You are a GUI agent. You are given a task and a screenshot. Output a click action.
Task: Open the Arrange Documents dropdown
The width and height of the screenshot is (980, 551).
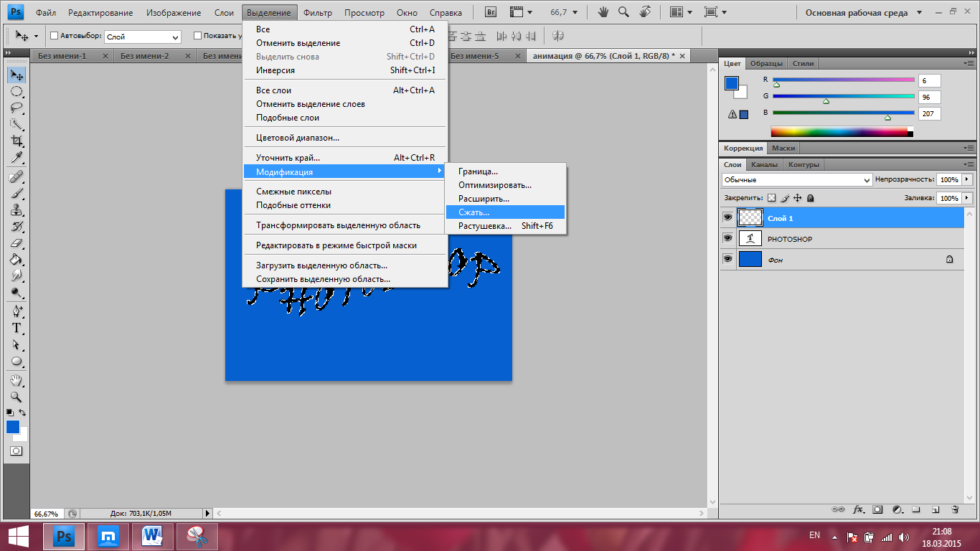pos(682,12)
